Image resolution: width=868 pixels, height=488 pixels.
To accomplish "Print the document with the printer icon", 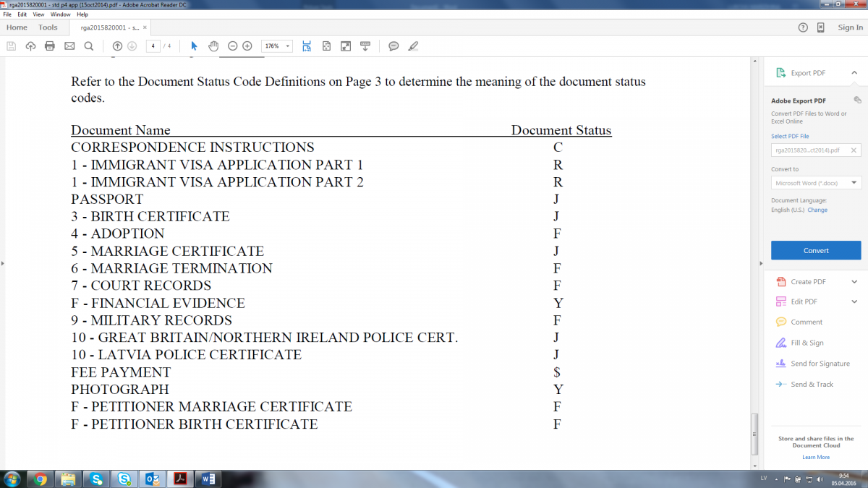I will (x=50, y=46).
